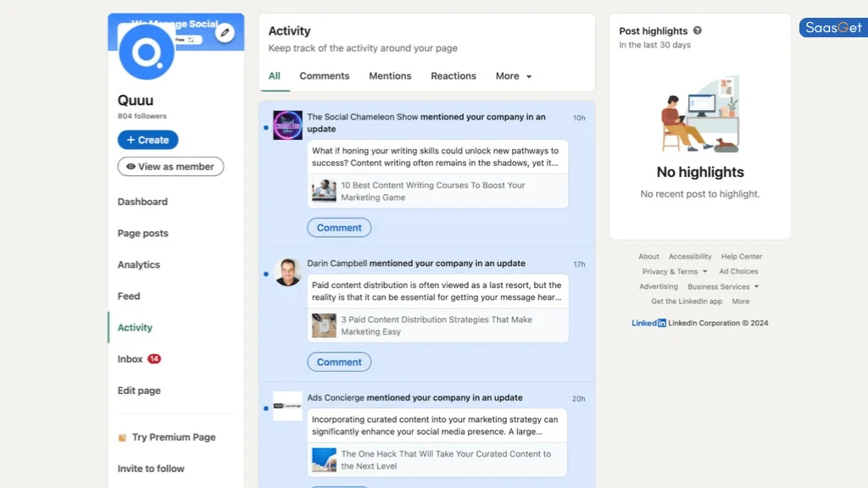The image size is (868, 488).
Task: Open the Help Center footer link
Action: tap(741, 257)
